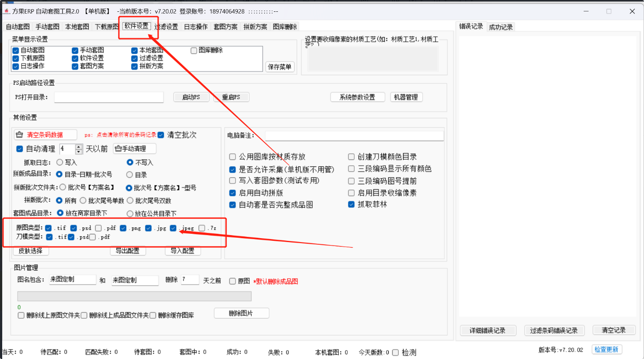The height and width of the screenshot is (359, 644).
Task: Switch to the 自动套图 tab
Action: [x=18, y=27]
